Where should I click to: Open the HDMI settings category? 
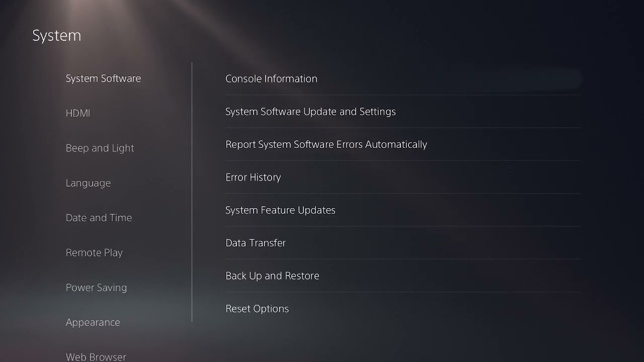click(78, 113)
